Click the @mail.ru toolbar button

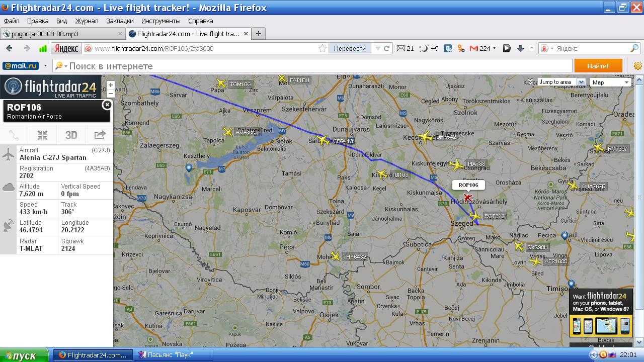click(x=21, y=66)
